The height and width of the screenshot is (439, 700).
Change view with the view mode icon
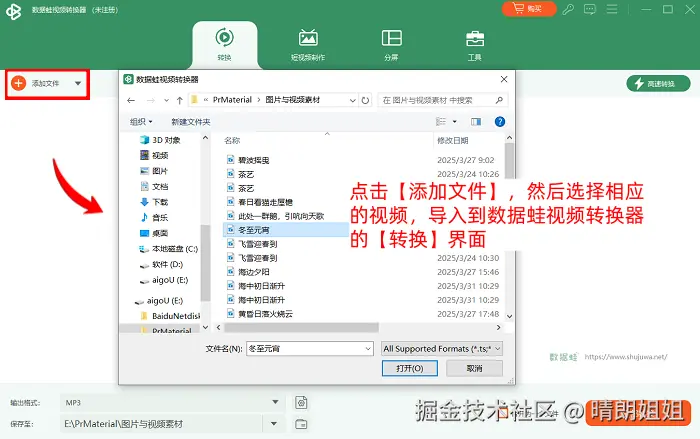click(x=441, y=121)
